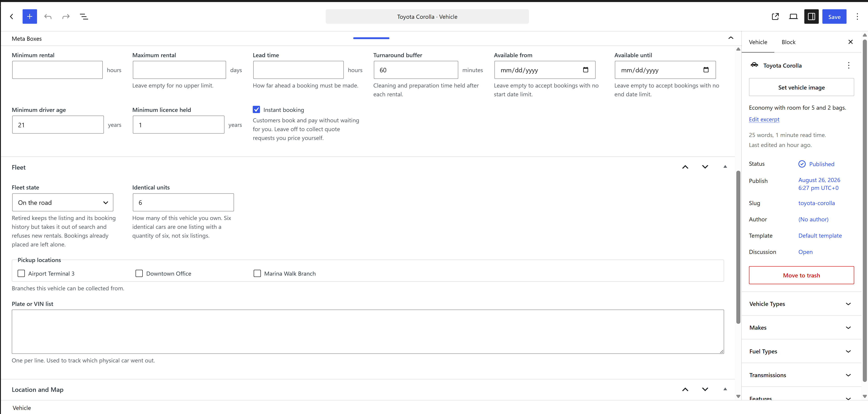Move Location and Map box down

(x=705, y=389)
